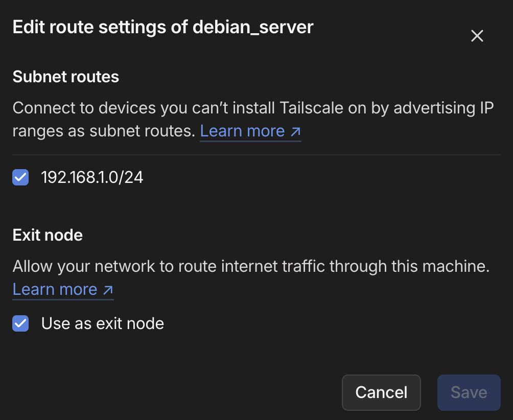This screenshot has height=420, width=513.
Task: Click the Use as exit node label
Action: click(x=102, y=323)
